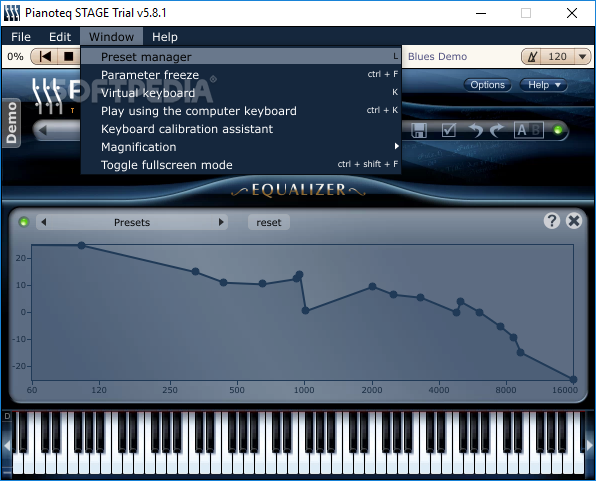596x481 pixels.
Task: Click the EQ point near 100 Hz
Action: point(82,246)
